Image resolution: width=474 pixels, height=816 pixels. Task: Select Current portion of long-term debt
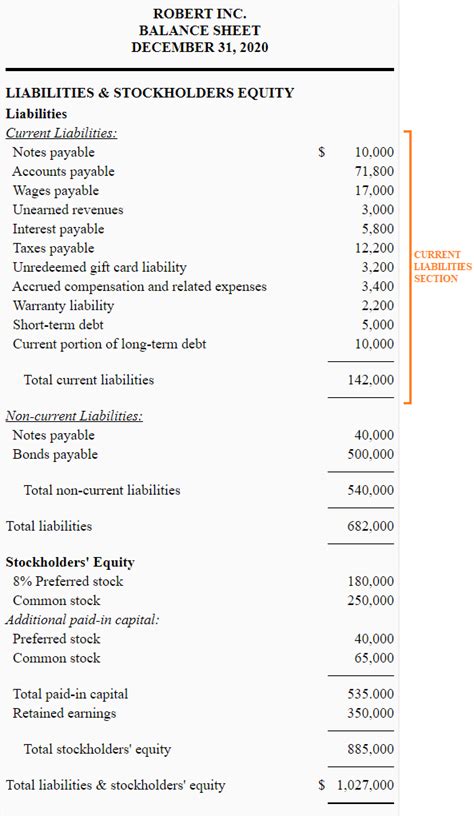[109, 345]
